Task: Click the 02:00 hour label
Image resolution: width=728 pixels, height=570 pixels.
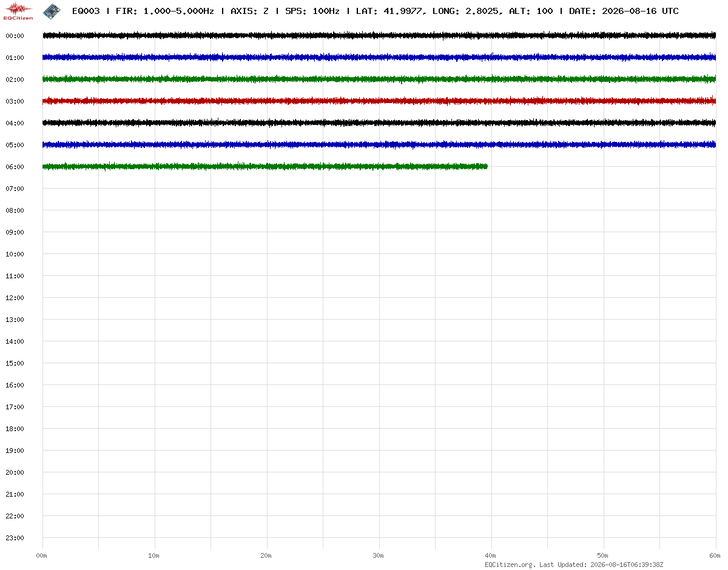Action: tap(15, 79)
